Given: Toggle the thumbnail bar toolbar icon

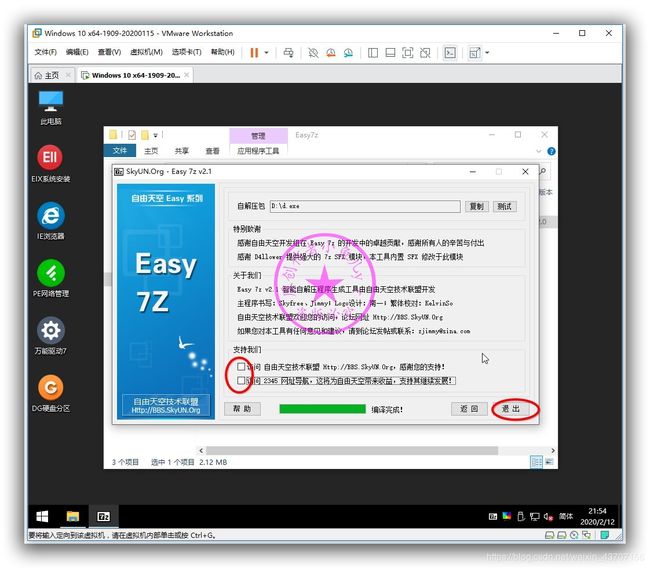Looking at the screenshot, I should pyautogui.click(x=390, y=53).
